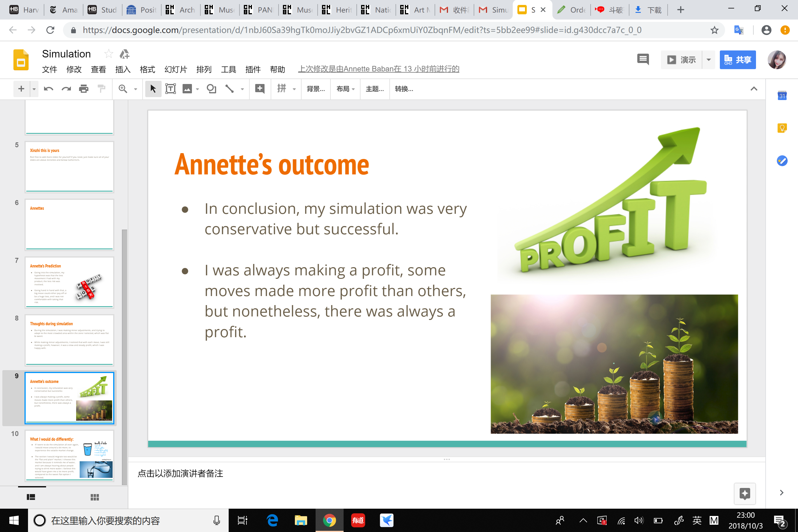The height and width of the screenshot is (532, 798).
Task: Collapse the menus with the up chevron
Action: pos(754,89)
